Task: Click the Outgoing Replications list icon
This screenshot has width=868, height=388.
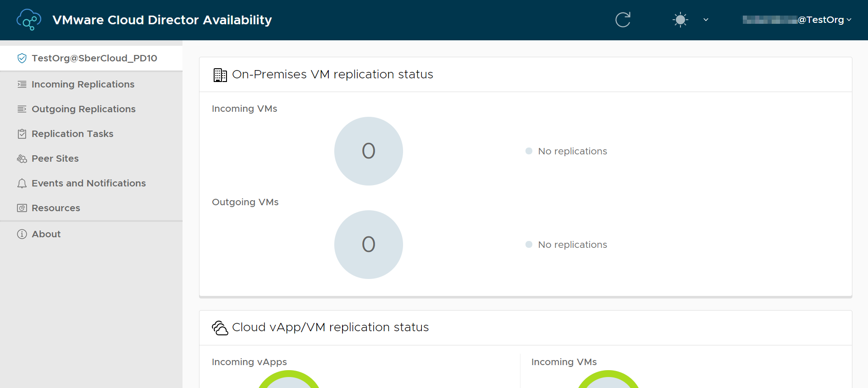Action: (x=22, y=109)
